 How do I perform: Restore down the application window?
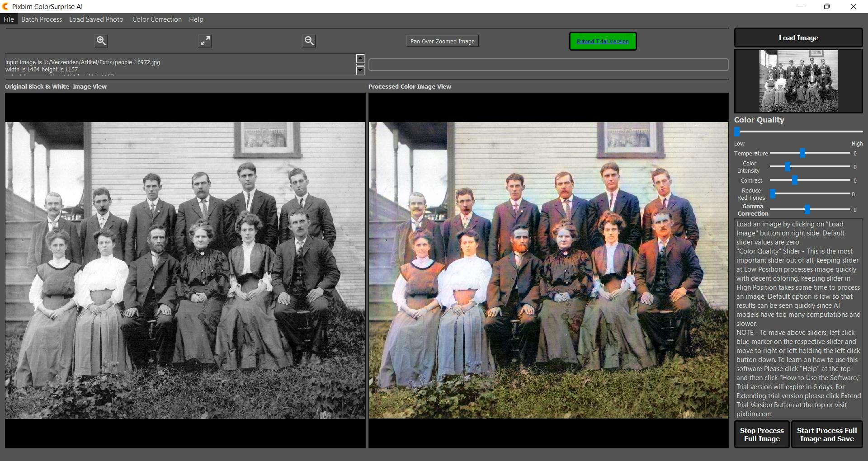827,6
